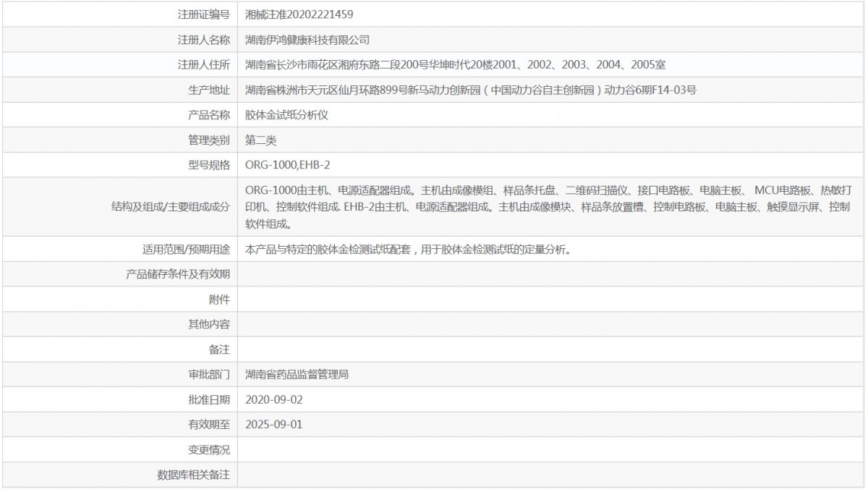
Task: Click the 有效期至 label
Action: pos(209,425)
